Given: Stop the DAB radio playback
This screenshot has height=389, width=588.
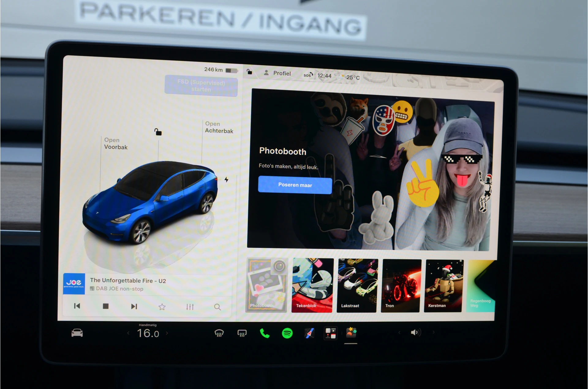Looking at the screenshot, I should pos(106,306).
